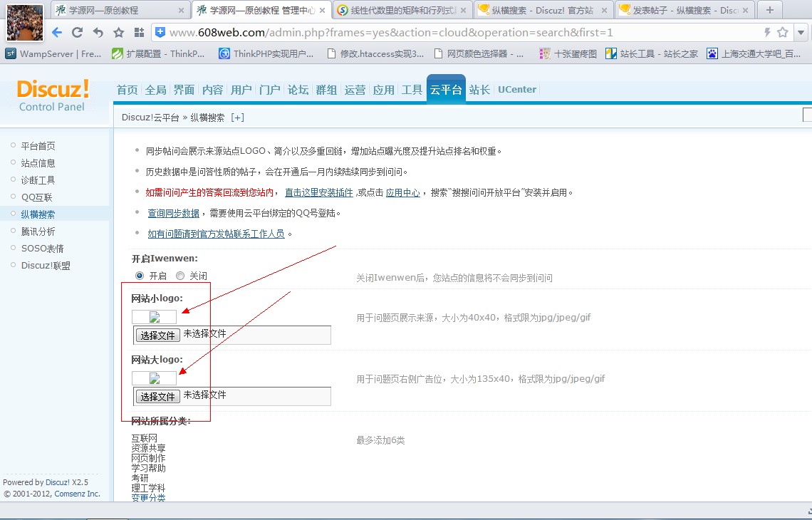812x520 pixels.
Task: Open WampServer bookmark
Action: tap(53, 53)
